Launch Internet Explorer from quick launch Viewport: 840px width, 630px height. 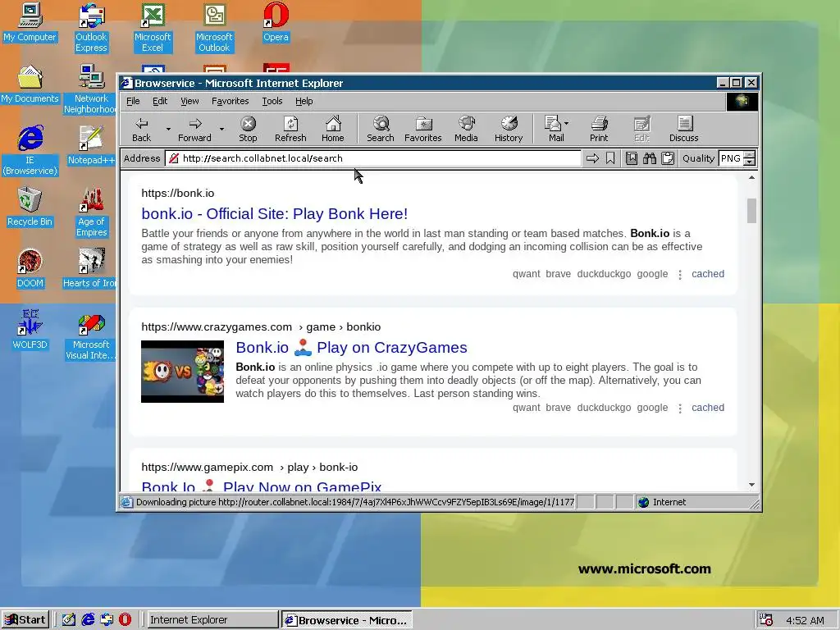(88, 620)
